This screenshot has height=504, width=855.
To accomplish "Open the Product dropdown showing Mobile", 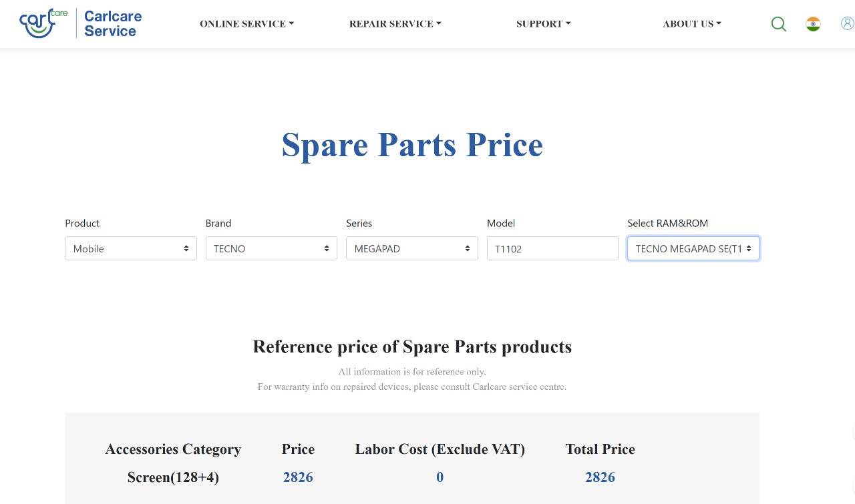I will [131, 248].
